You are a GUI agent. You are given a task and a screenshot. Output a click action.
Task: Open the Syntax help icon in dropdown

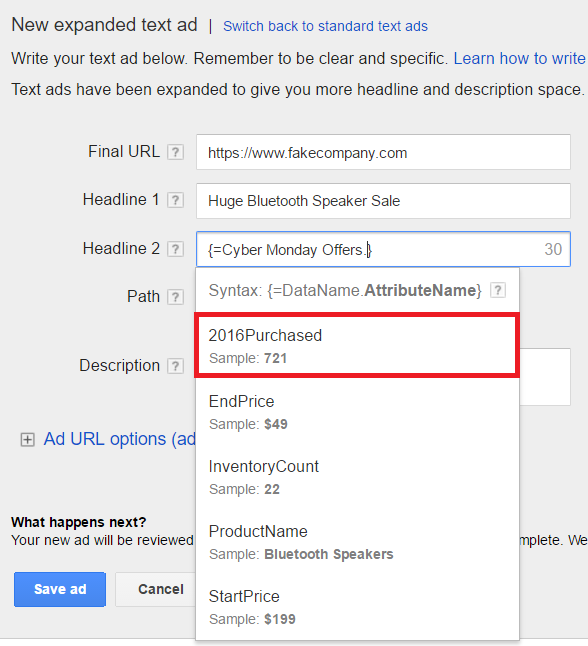click(x=498, y=290)
